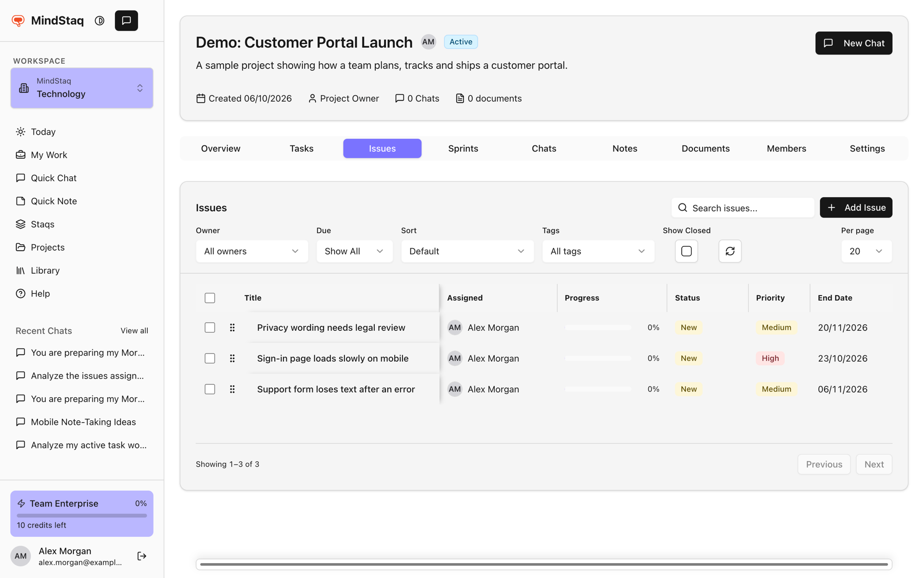Image resolution: width=924 pixels, height=578 pixels.
Task: Click the MindStaq logo icon
Action: pyautogui.click(x=18, y=21)
